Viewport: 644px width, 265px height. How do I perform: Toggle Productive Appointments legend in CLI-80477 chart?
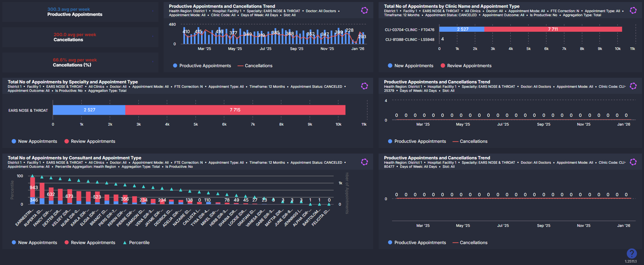coord(420,243)
